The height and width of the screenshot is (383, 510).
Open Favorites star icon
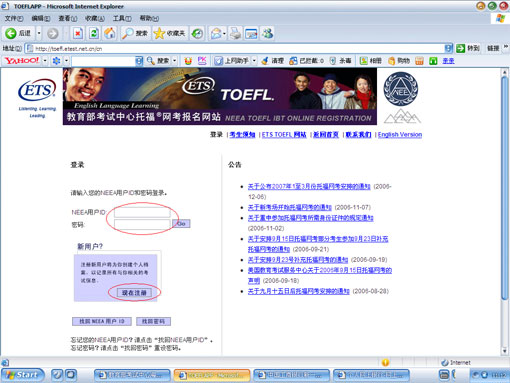coord(159,33)
